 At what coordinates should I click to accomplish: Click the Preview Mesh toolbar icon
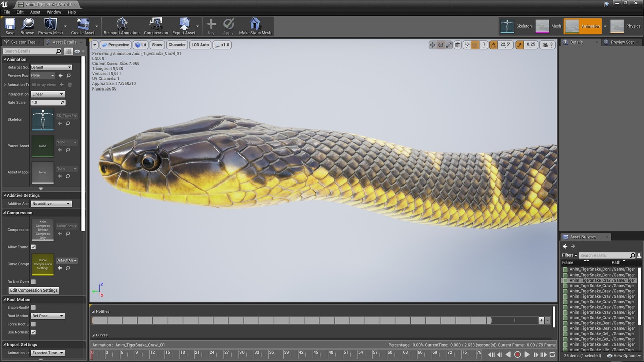50,26
